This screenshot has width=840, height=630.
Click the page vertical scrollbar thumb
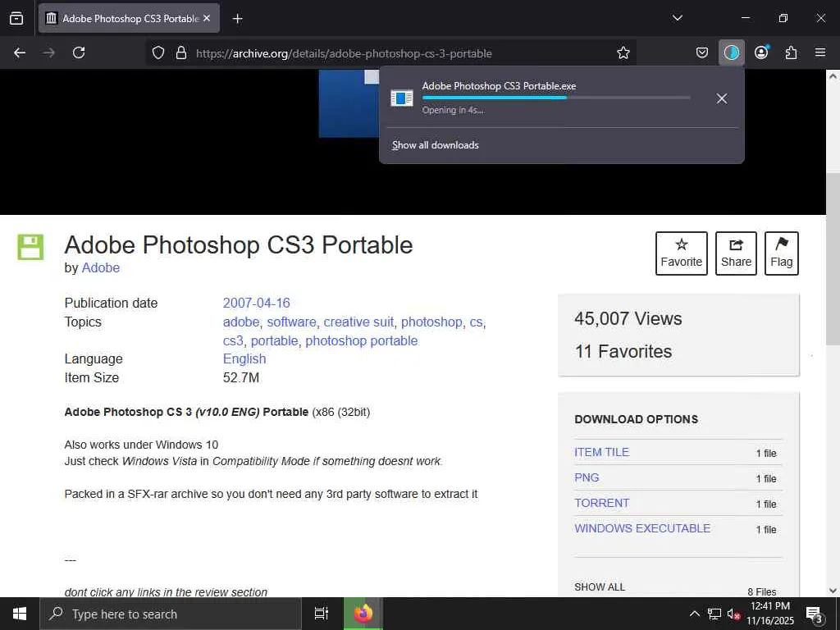coord(833,259)
